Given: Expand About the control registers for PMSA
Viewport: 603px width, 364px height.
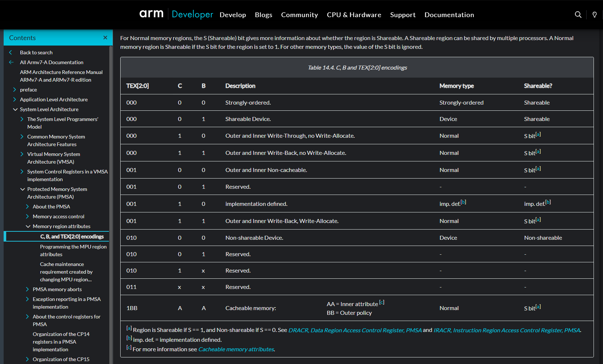Looking at the screenshot, I should (x=27, y=317).
